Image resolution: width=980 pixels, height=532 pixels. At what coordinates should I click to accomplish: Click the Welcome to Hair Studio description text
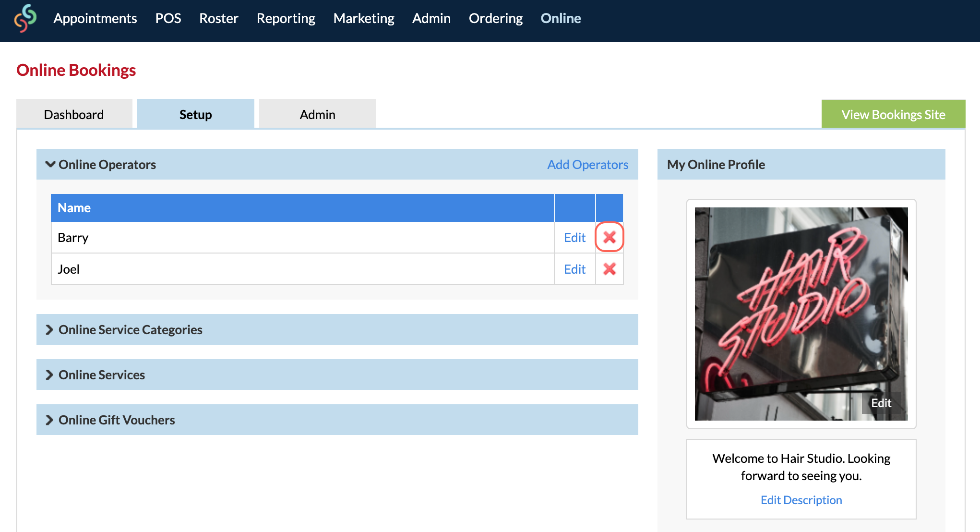click(x=801, y=467)
